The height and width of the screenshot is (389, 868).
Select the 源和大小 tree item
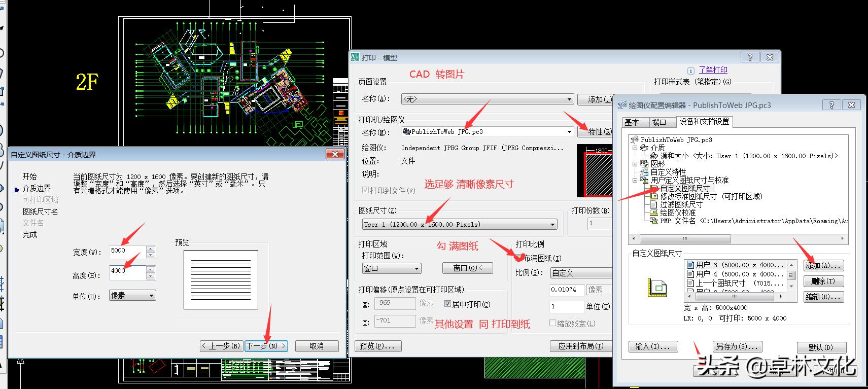[749, 156]
